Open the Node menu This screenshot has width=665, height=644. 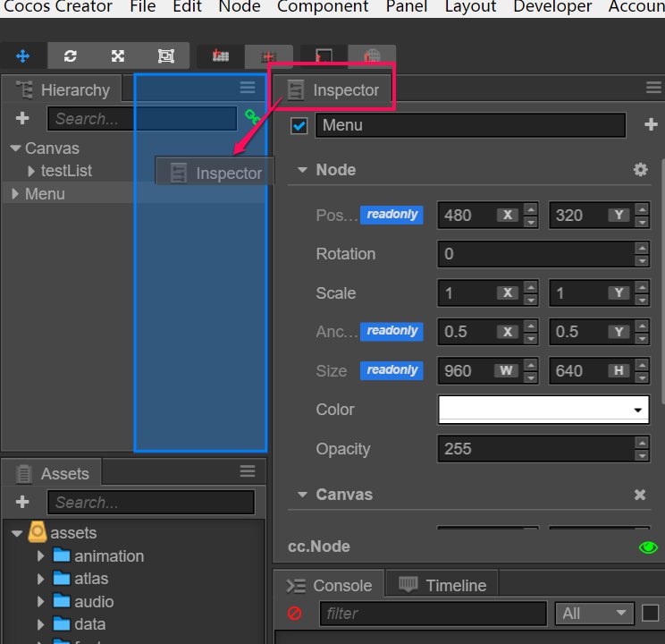pyautogui.click(x=240, y=6)
